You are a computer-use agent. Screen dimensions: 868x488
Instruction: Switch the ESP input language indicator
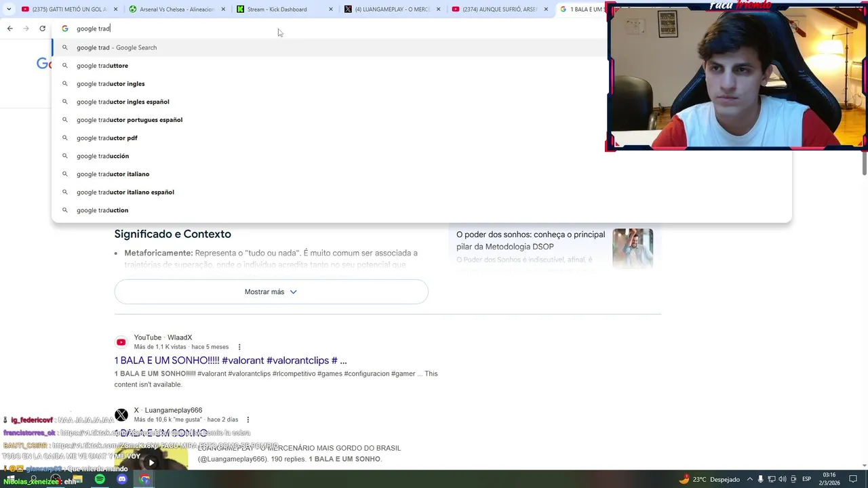(806, 479)
